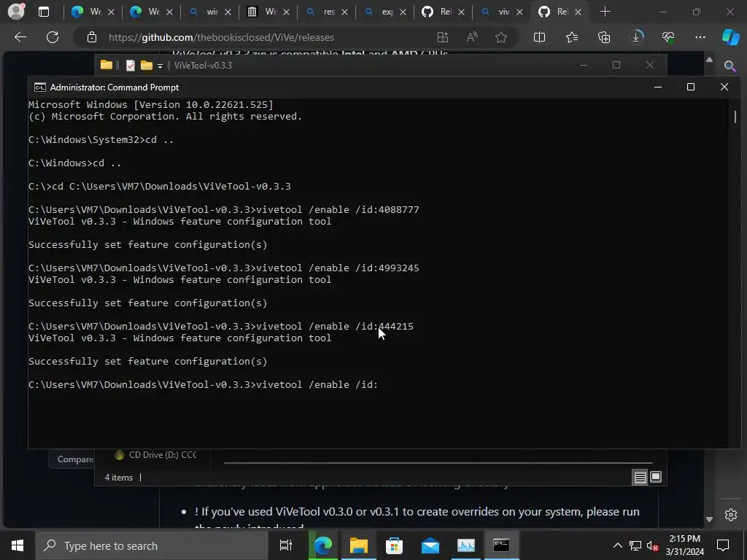Open Mail from the taskbar

coord(430,545)
